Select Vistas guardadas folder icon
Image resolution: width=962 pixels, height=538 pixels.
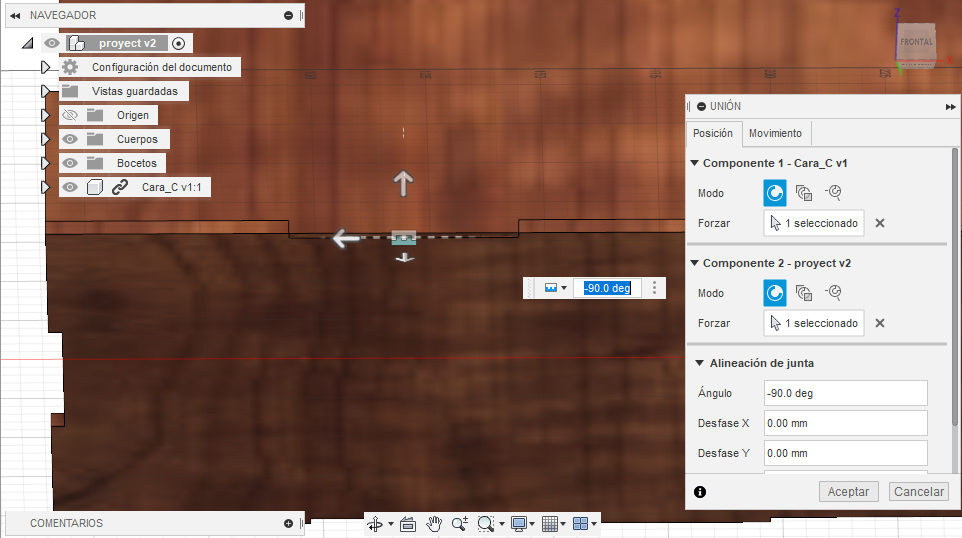click(70, 91)
